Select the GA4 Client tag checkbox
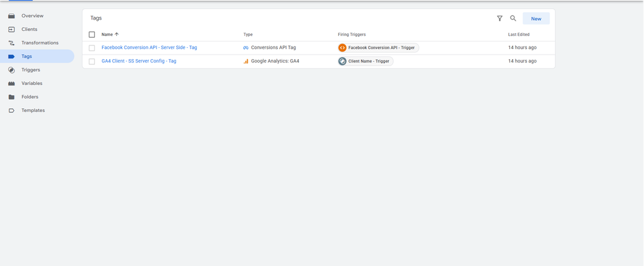This screenshot has width=644, height=266. [x=92, y=62]
